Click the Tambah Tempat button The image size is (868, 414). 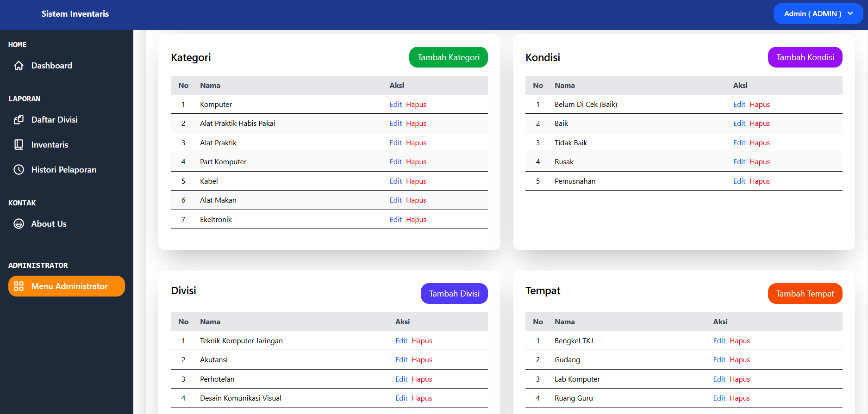click(805, 294)
